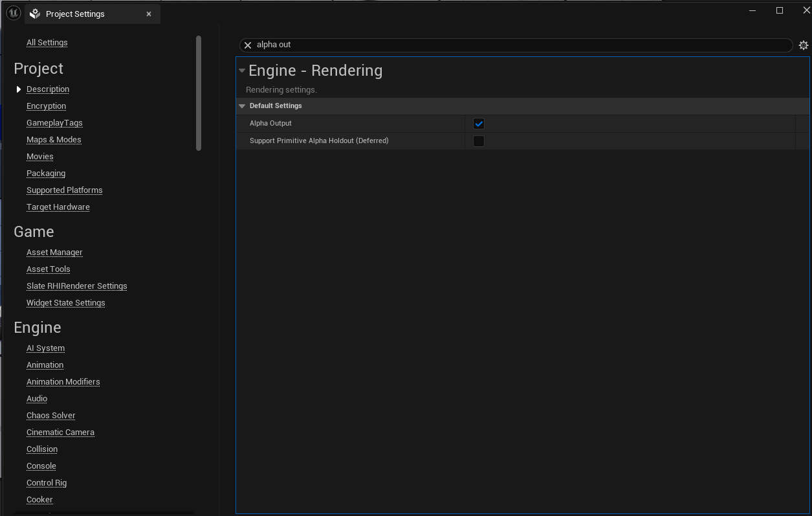This screenshot has height=516, width=812.
Task: Collapse the Default Settings category
Action: (242, 106)
